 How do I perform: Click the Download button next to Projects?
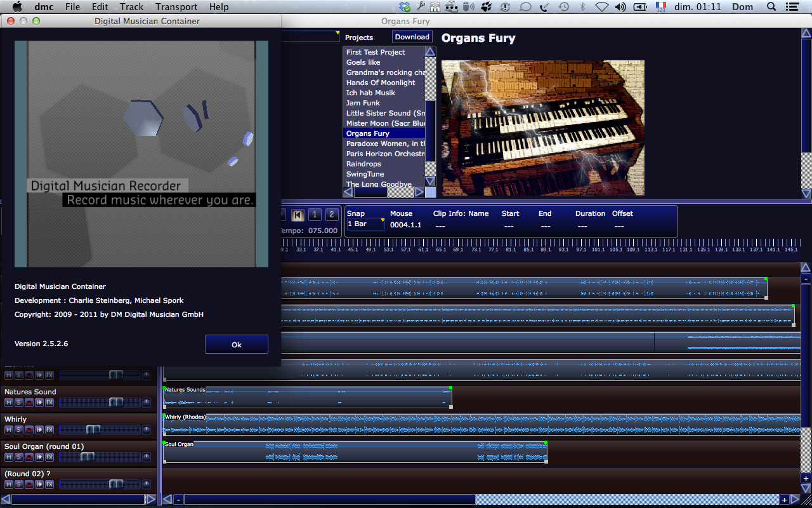(412, 36)
